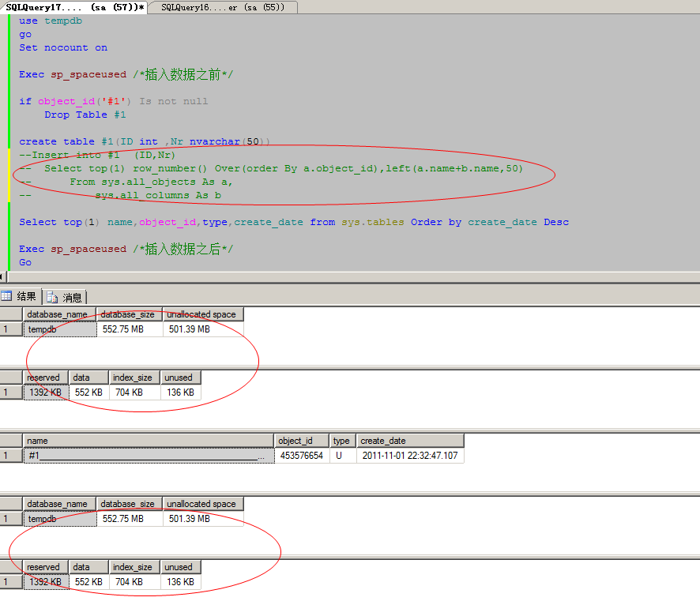Click the 1392 KB cell in last grid
The height and width of the screenshot is (601, 700).
coord(45,582)
